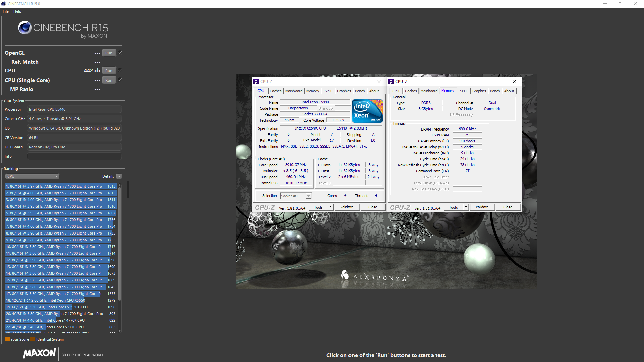The width and height of the screenshot is (644, 362).
Task: Select ranking entry 18 Intel Xeon X5650
Action: click(x=61, y=300)
